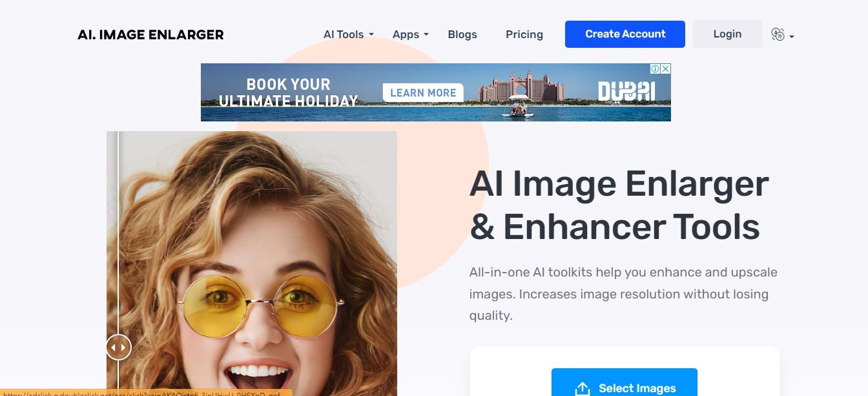The image size is (868, 396).
Task: Click the Create Account button
Action: click(x=625, y=34)
